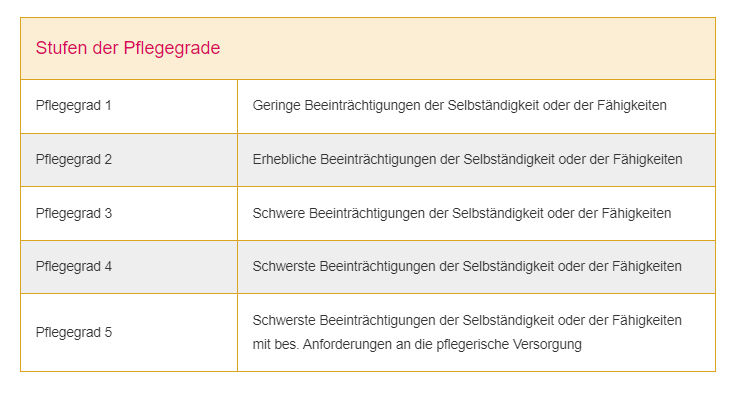Click the word 'Schwere' in the Pflegegrad 3 row
Image resolution: width=739 pixels, height=393 pixels.
point(279,213)
